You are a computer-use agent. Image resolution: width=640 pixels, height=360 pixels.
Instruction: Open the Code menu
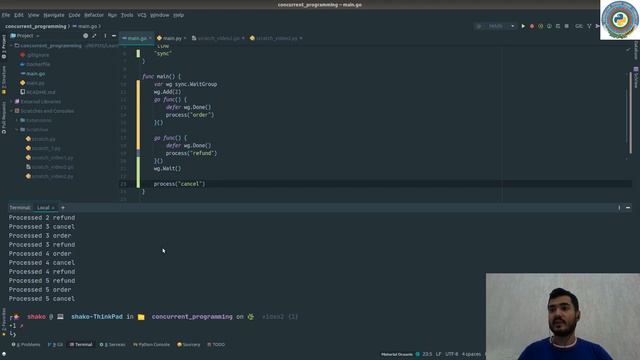click(x=74, y=15)
